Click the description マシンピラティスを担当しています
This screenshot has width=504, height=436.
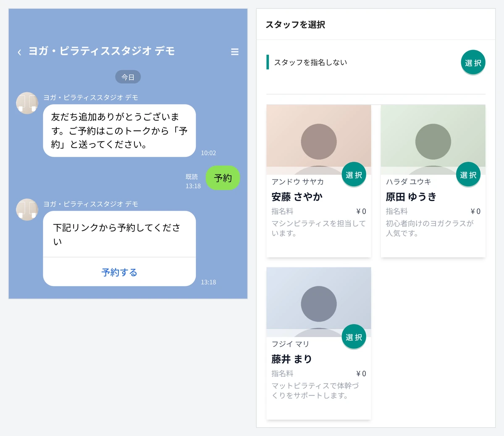(318, 228)
